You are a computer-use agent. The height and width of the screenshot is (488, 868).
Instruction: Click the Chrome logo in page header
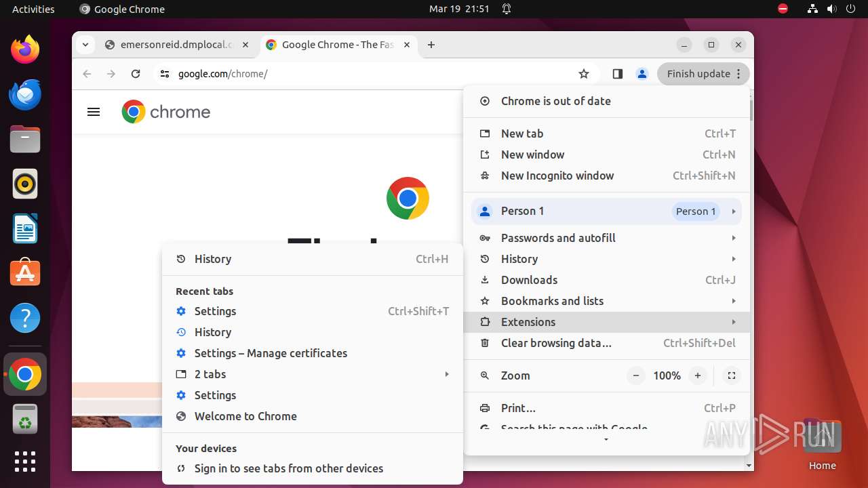(166, 112)
